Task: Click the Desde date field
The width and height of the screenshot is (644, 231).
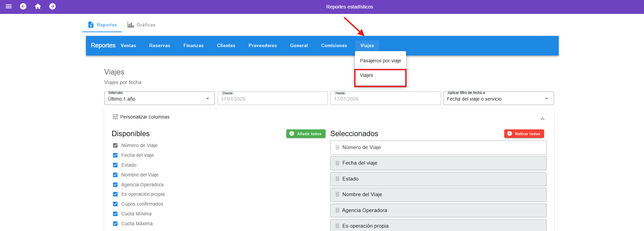Action: [272, 99]
